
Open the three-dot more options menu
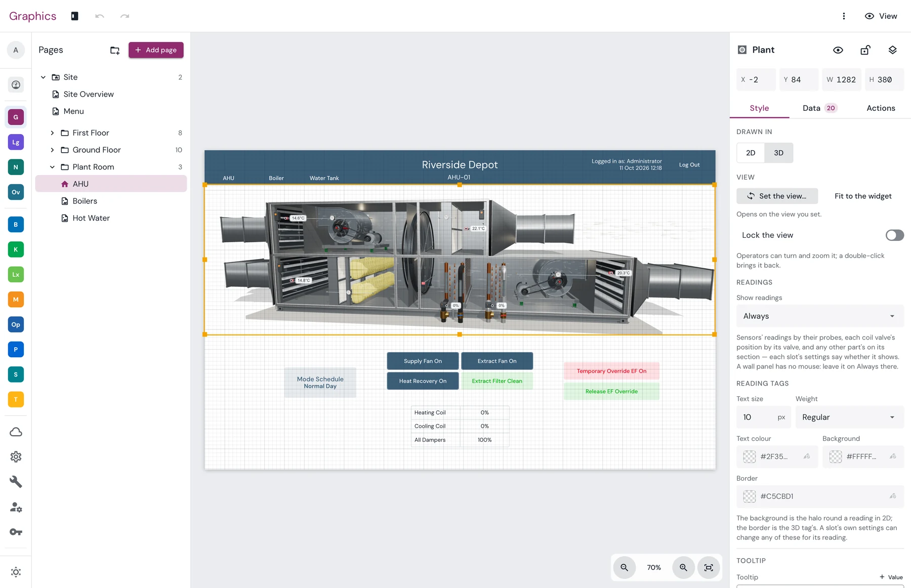coord(844,16)
